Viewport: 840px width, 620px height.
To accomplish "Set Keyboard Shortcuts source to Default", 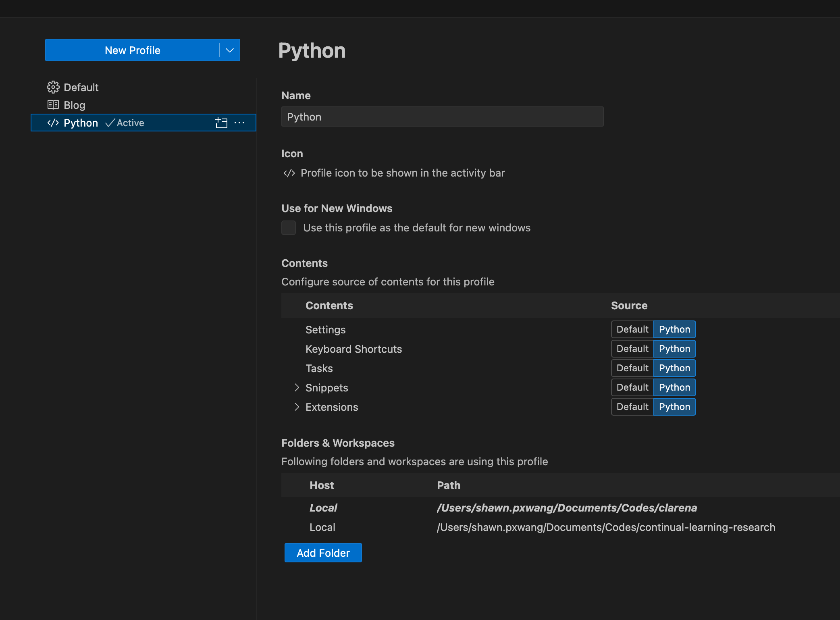I will point(632,349).
